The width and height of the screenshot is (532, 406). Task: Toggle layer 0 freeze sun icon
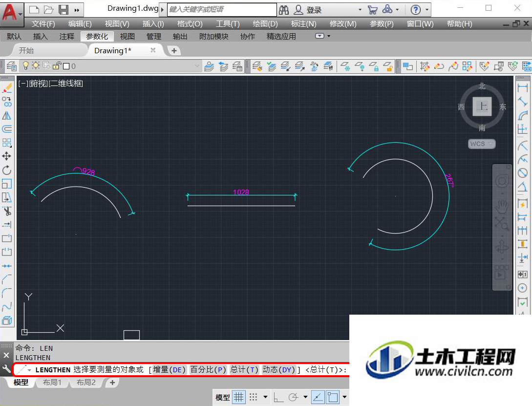click(36, 65)
